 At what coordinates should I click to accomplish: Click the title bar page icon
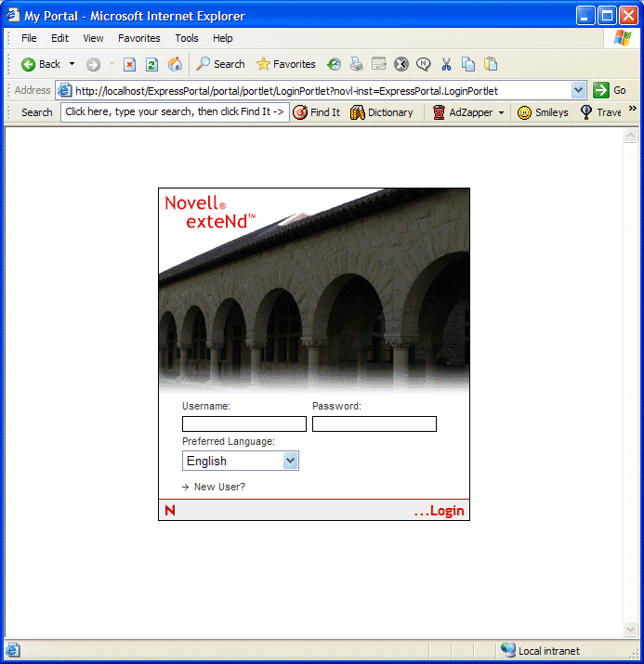click(13, 15)
